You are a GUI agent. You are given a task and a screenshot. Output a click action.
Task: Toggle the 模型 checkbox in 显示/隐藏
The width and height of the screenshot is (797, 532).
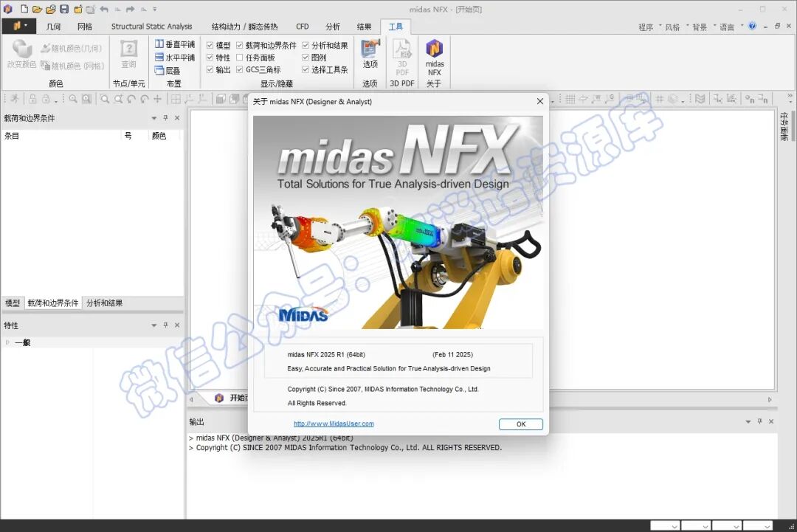[210, 45]
